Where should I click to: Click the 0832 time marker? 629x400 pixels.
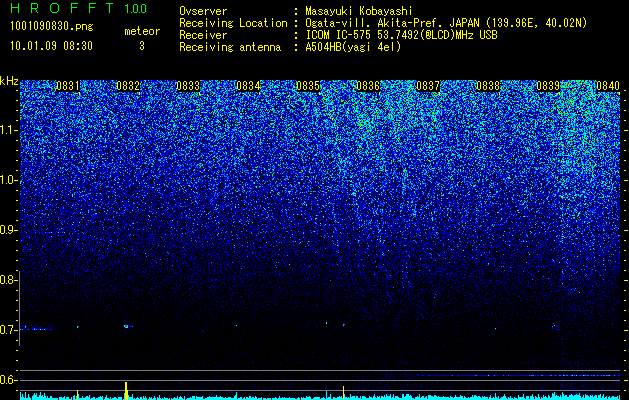coord(128,86)
